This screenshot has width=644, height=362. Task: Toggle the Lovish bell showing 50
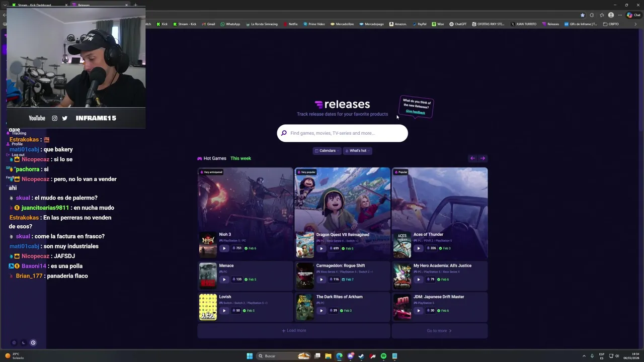(236, 311)
